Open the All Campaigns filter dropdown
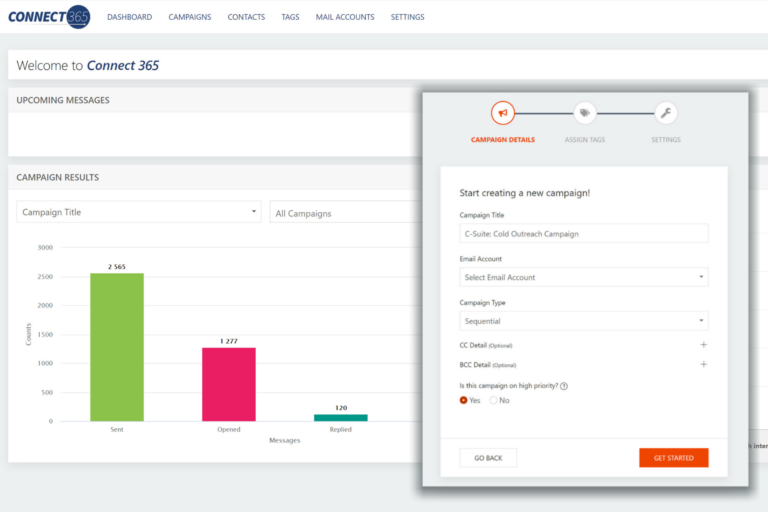The image size is (768, 512). [x=345, y=213]
